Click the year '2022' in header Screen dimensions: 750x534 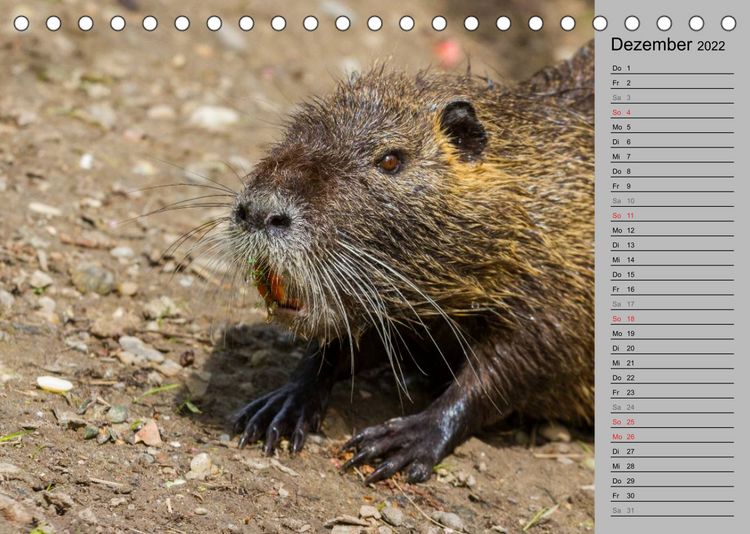point(711,46)
